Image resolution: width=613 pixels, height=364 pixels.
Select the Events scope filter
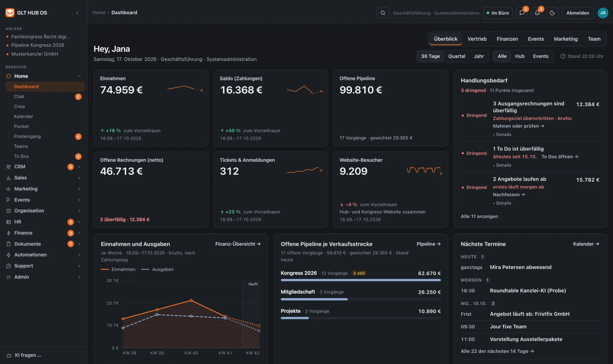pos(540,56)
